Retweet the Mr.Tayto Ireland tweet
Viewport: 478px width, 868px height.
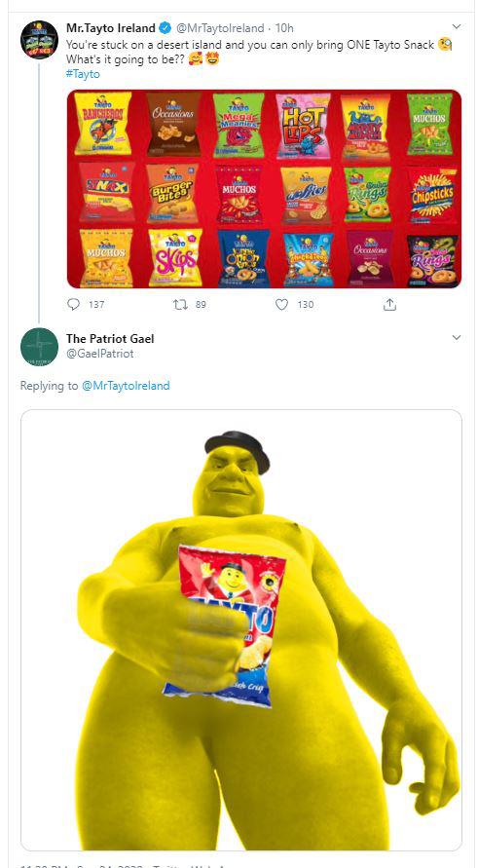180,305
